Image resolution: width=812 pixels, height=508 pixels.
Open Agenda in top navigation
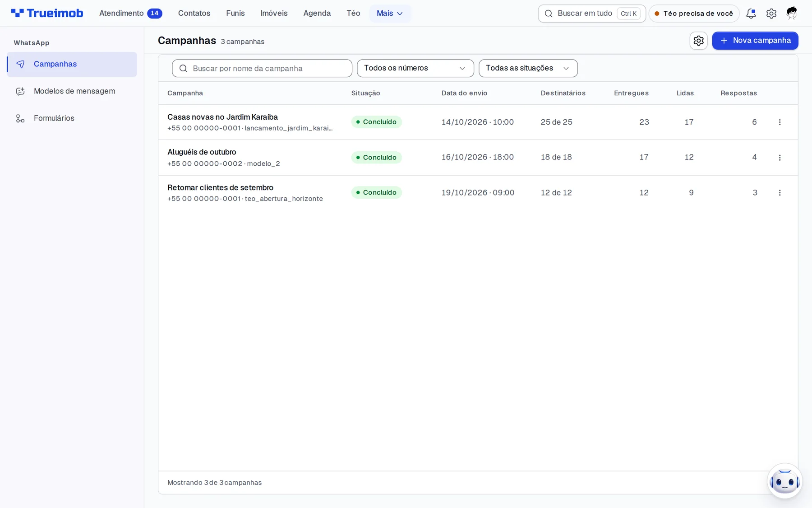coord(317,13)
